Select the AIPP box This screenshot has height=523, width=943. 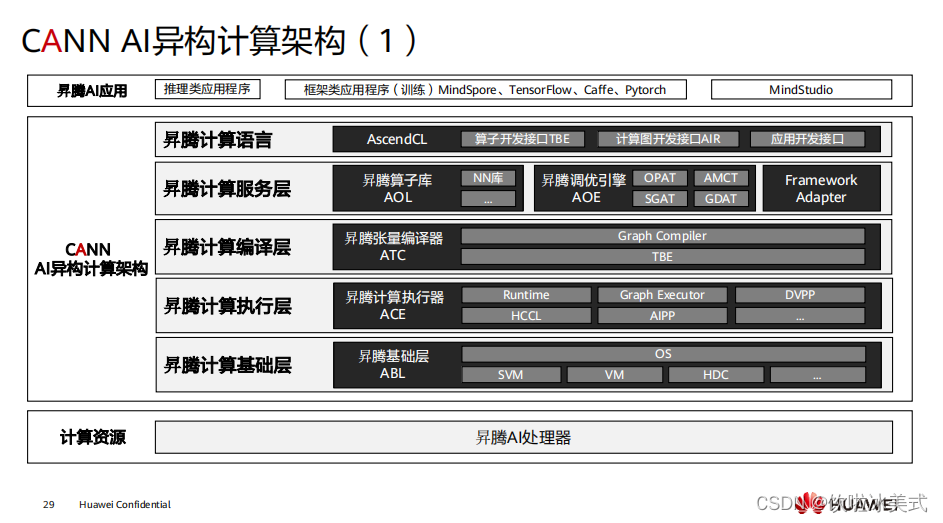pyautogui.click(x=662, y=316)
